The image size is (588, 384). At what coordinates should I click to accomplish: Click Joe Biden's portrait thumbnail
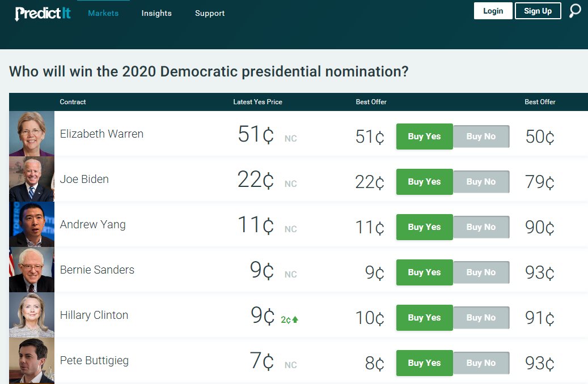click(32, 179)
